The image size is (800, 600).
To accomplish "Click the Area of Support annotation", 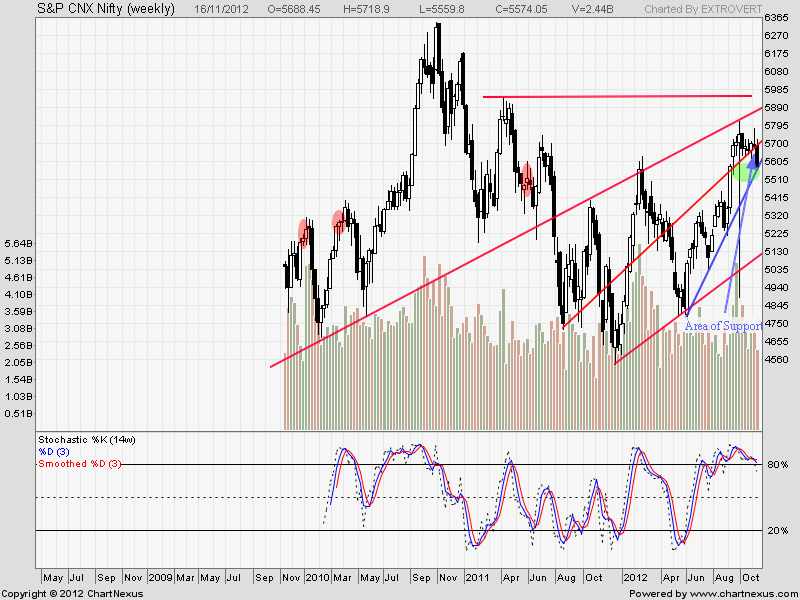I will (724, 326).
